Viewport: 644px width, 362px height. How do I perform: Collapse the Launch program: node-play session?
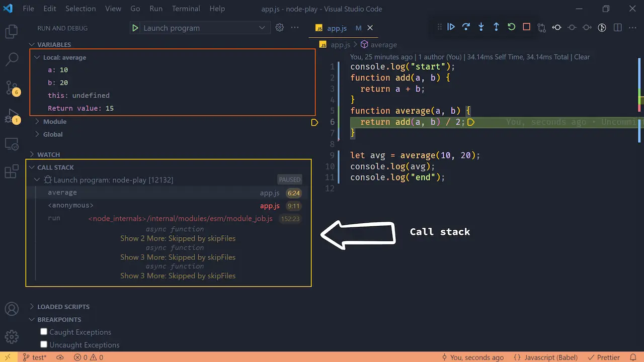[113, 179]
